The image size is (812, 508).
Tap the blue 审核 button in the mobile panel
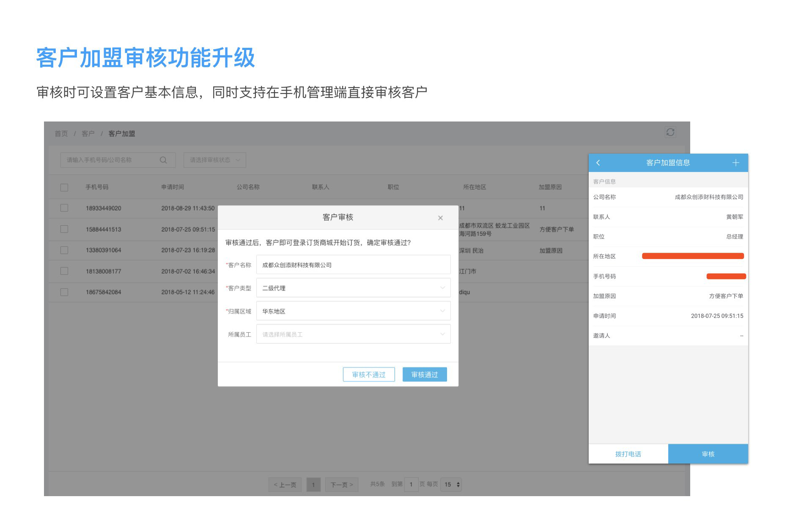[x=708, y=454]
